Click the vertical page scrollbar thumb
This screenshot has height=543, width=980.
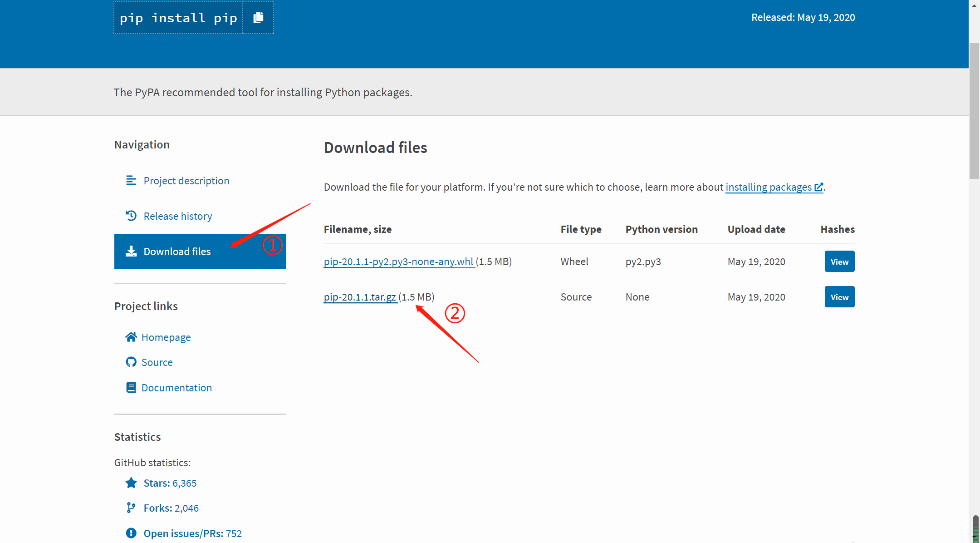[974, 111]
